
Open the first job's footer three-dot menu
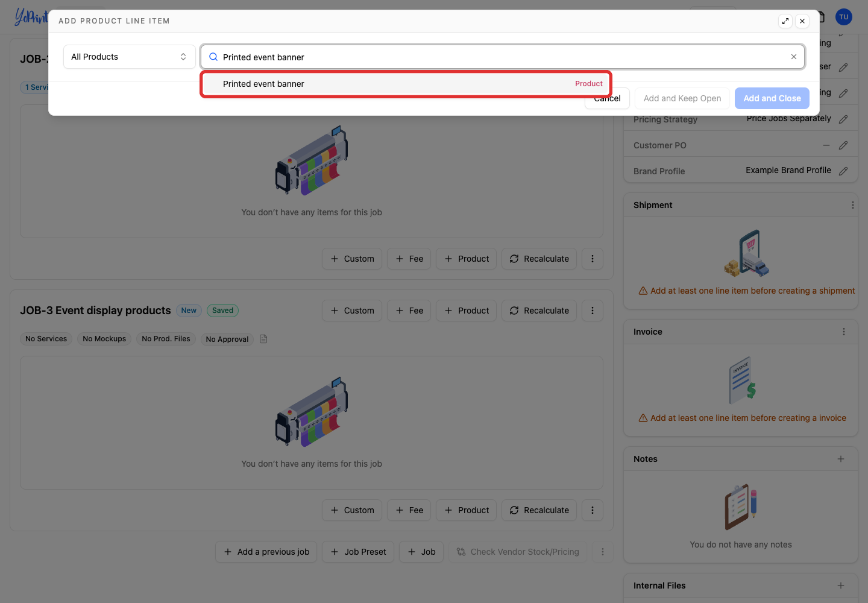pyautogui.click(x=593, y=259)
